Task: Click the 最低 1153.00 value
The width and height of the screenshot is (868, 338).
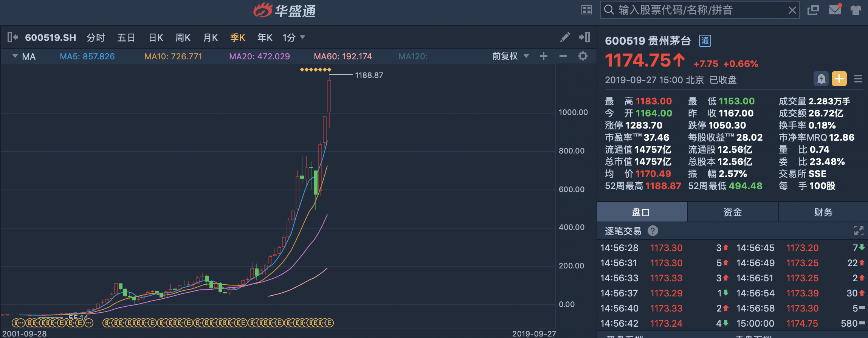Action: click(737, 101)
